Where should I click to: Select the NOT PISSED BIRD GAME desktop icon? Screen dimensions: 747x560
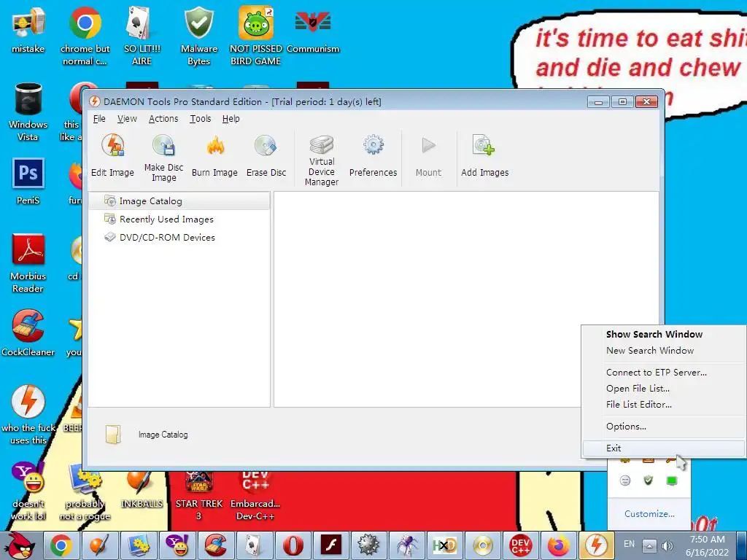(x=256, y=36)
